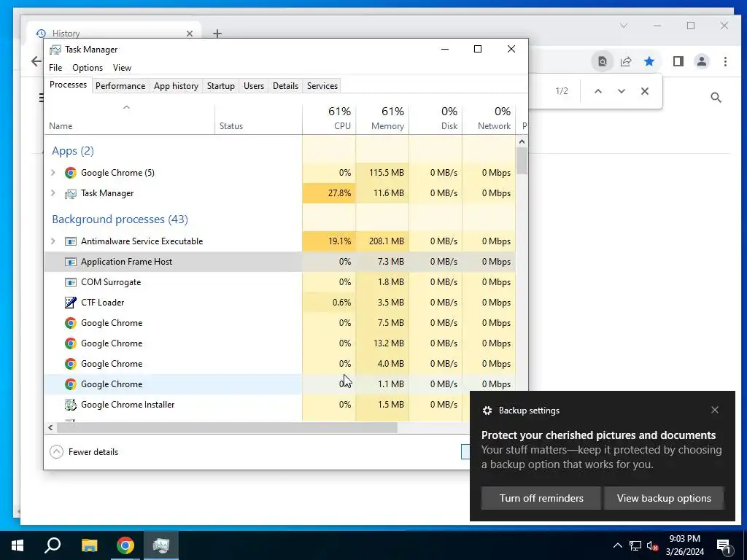Open the Options menu

[88, 68]
